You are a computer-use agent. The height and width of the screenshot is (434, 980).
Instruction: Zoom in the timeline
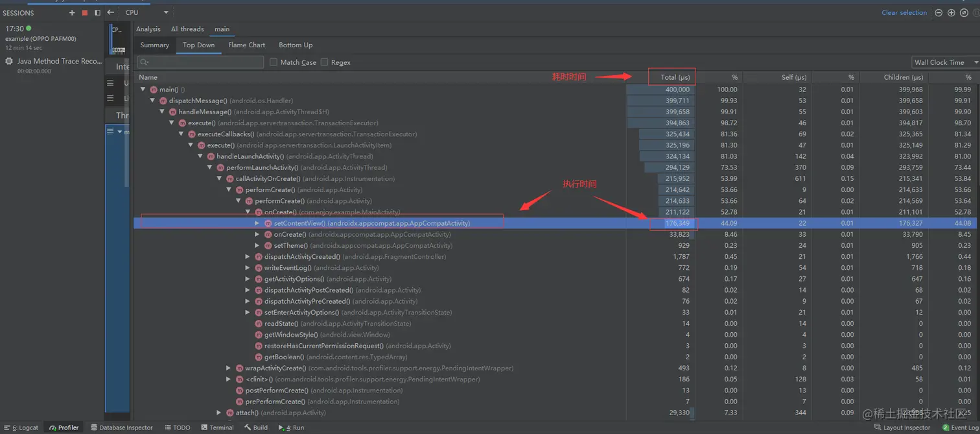pos(951,13)
